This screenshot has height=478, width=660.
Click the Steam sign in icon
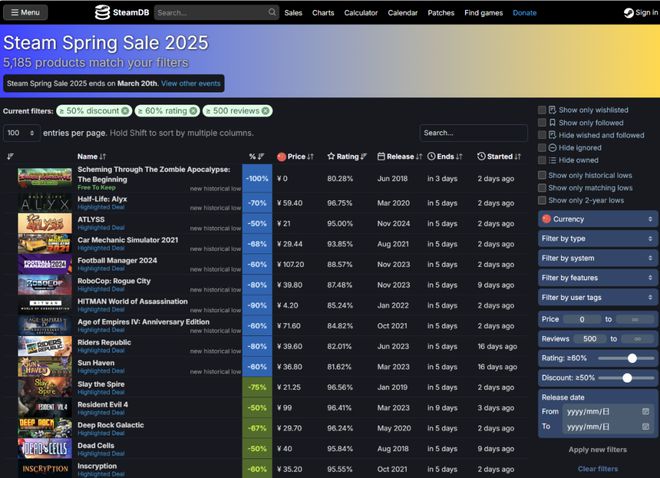click(x=628, y=13)
